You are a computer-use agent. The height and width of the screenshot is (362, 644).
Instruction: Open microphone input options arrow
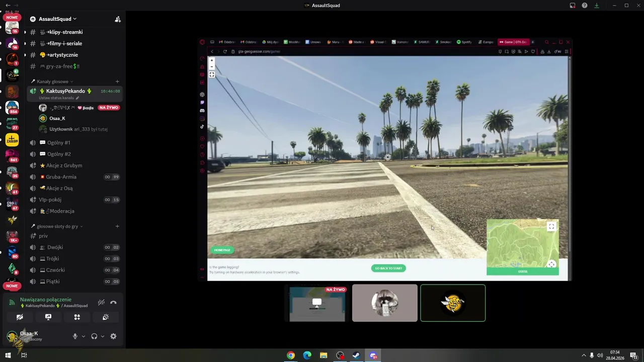point(83,336)
